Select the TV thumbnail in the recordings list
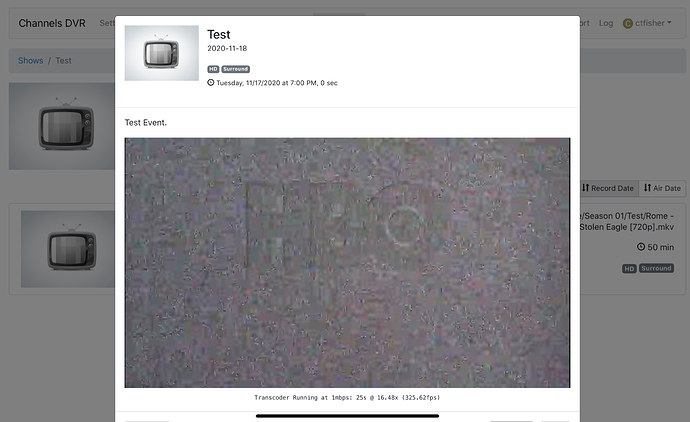This screenshot has height=422, width=690. pos(58,249)
